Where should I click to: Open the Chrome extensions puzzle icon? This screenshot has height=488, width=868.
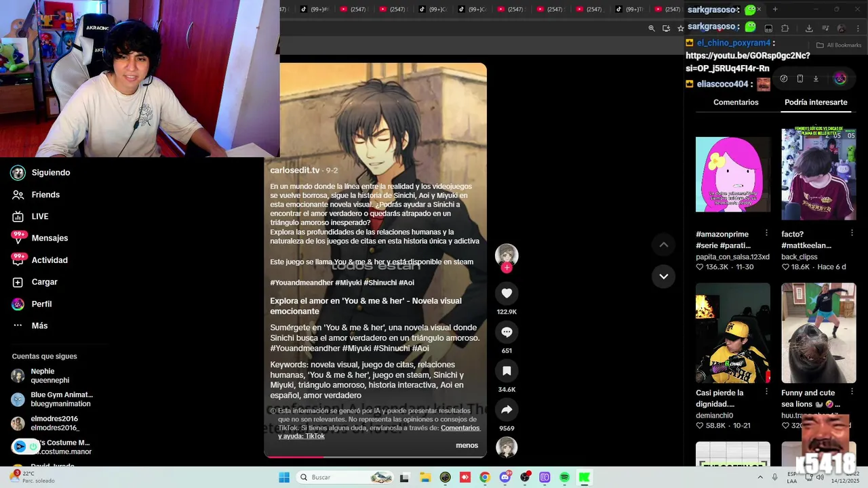(785, 28)
